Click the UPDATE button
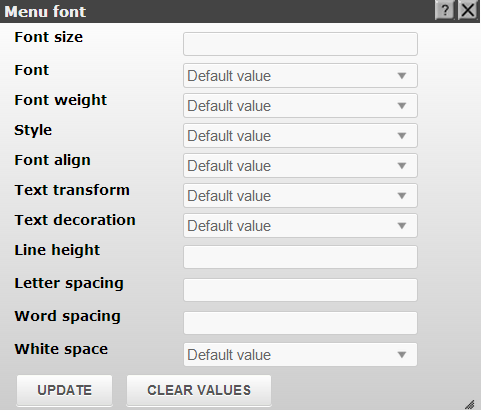This screenshot has width=481, height=410. tap(64, 390)
